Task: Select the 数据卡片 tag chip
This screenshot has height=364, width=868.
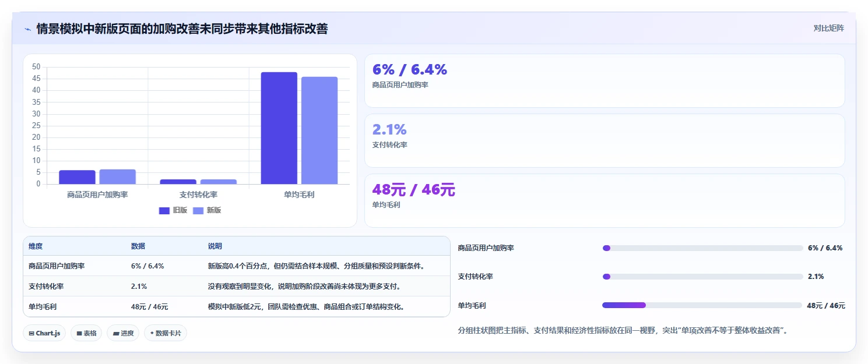Action: point(166,333)
